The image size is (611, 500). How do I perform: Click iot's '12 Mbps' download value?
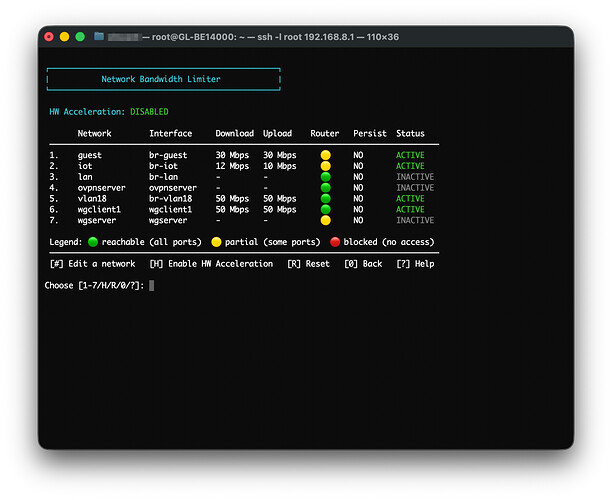click(232, 166)
